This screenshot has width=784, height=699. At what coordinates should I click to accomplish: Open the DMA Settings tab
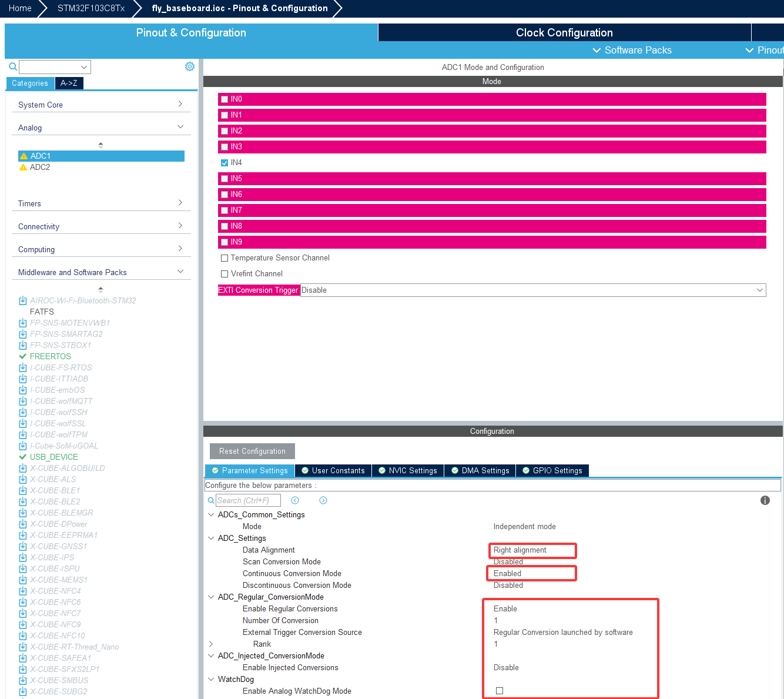pyautogui.click(x=480, y=470)
